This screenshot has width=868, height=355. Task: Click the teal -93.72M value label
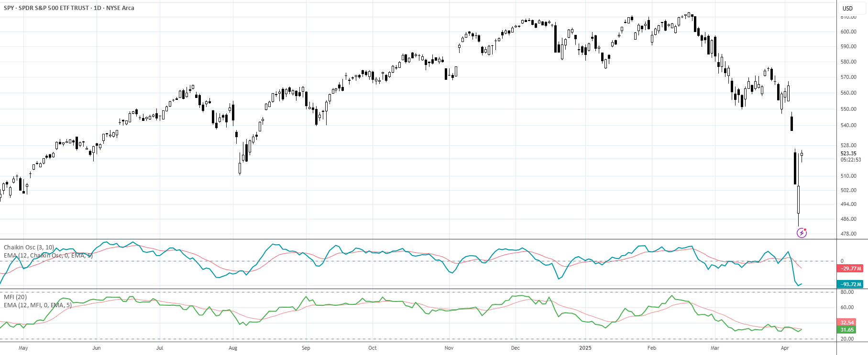pyautogui.click(x=850, y=284)
